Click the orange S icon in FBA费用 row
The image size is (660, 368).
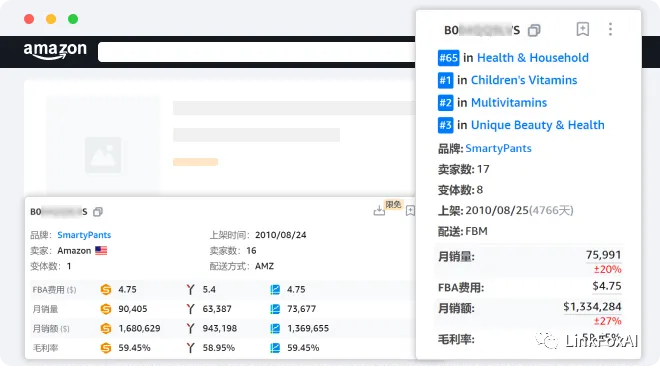coord(106,290)
